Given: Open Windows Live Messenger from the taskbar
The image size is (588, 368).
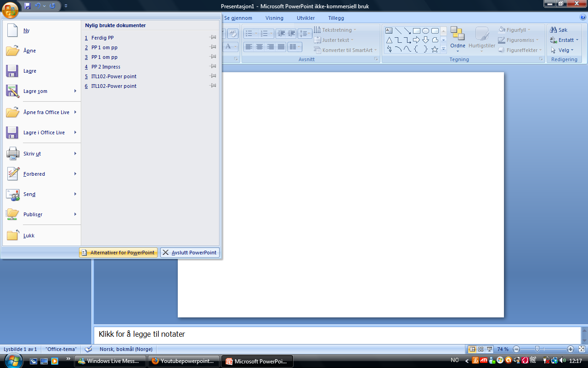Looking at the screenshot, I should click(110, 361).
